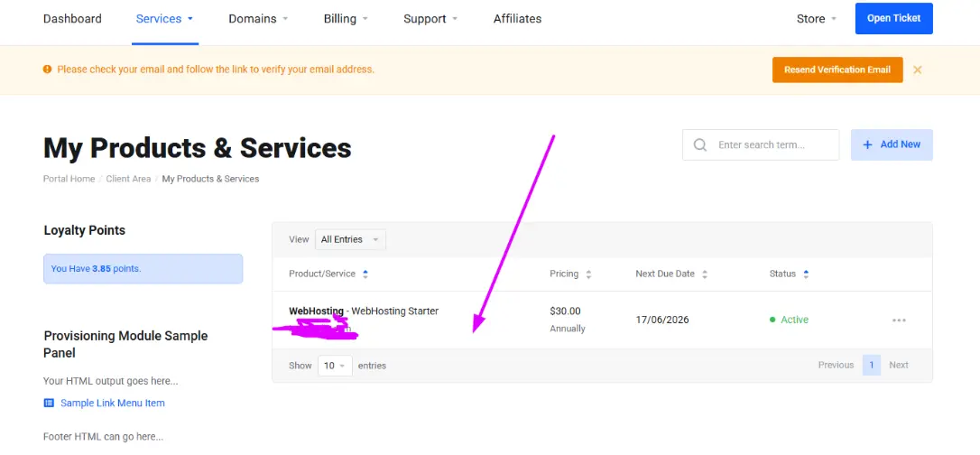Image resolution: width=980 pixels, height=455 pixels.
Task: Expand the Domains menu
Action: [258, 19]
